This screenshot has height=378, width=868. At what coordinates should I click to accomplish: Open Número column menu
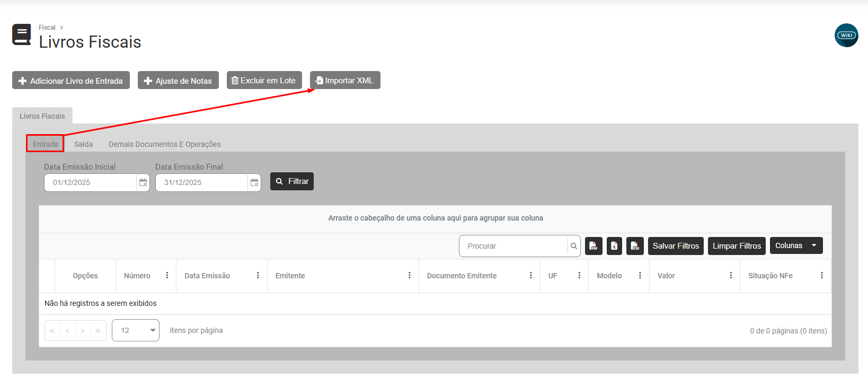[x=167, y=276]
